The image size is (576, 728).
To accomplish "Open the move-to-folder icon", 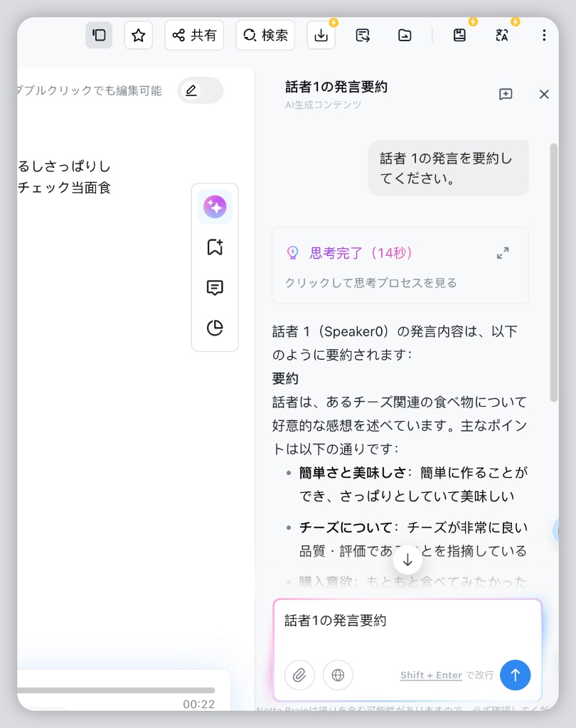I will [x=405, y=34].
